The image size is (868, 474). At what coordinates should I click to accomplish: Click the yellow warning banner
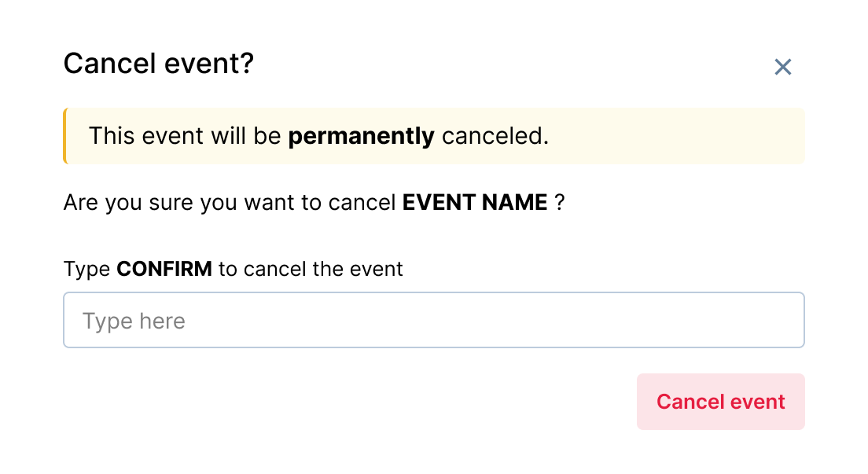click(629, 136)
